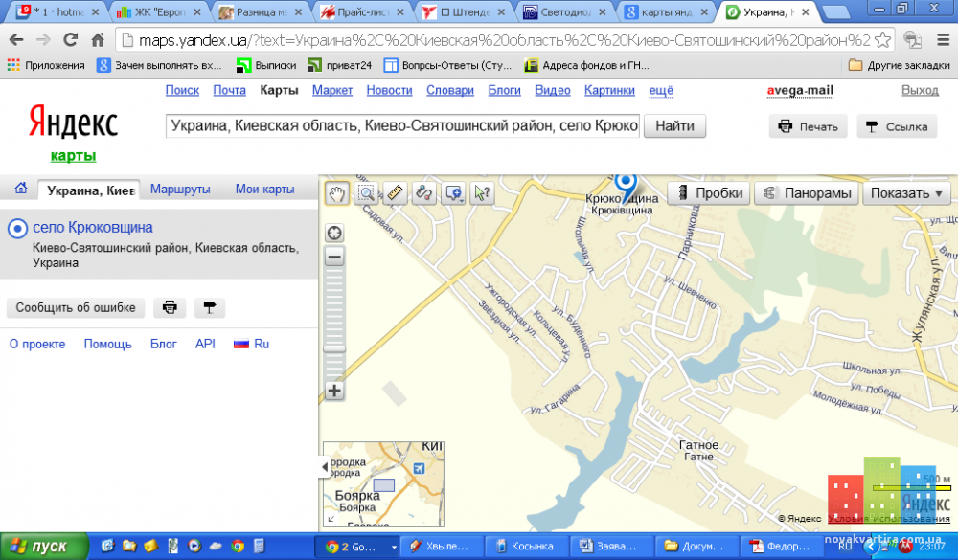Expand the Chrome taskbar group arrow
Image resolution: width=958 pixels, height=560 pixels.
click(394, 547)
